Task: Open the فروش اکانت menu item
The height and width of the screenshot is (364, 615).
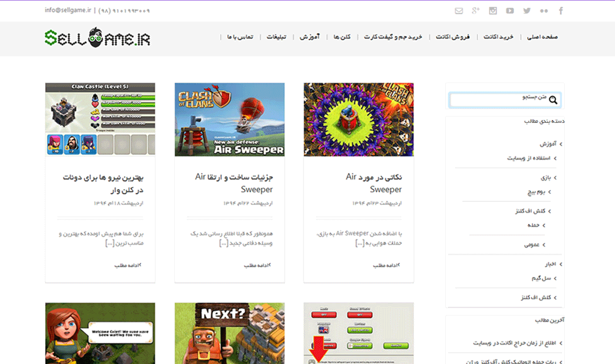Action: (x=453, y=37)
